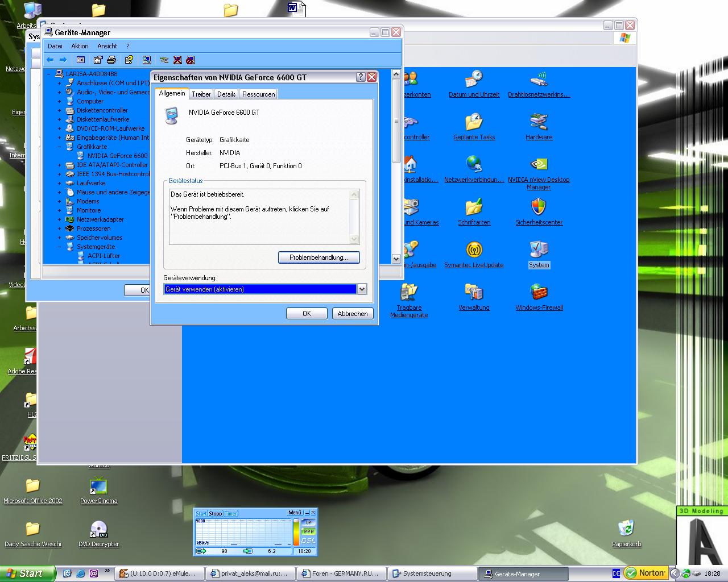Click the Problembehandlung... button
Screen dimensions: 728x582
(x=318, y=257)
